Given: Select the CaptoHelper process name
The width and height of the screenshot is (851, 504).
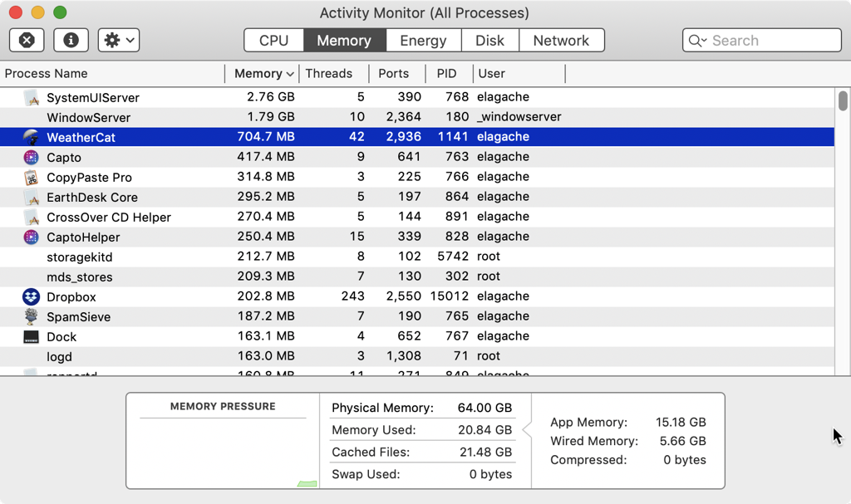Looking at the screenshot, I should pyautogui.click(x=83, y=237).
